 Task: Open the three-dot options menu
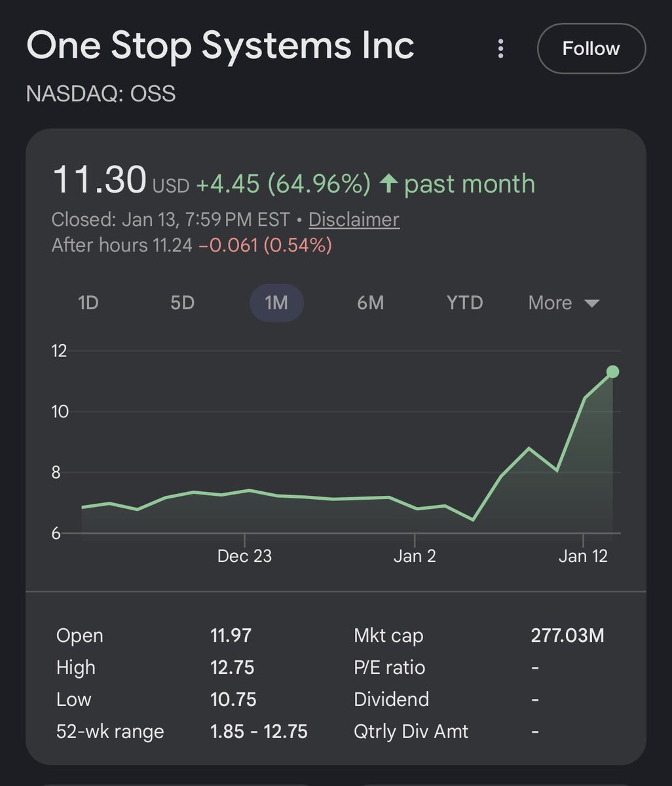pyautogui.click(x=500, y=48)
